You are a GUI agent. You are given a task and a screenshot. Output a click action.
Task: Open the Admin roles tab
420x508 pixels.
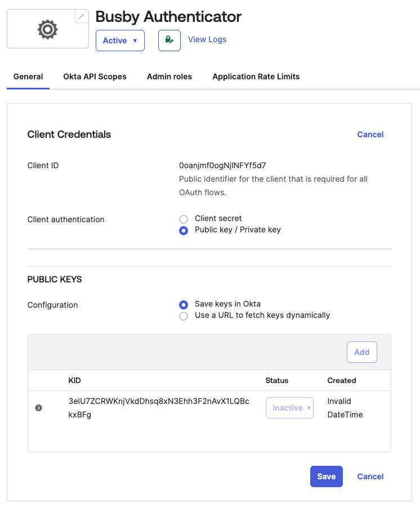[169, 77]
